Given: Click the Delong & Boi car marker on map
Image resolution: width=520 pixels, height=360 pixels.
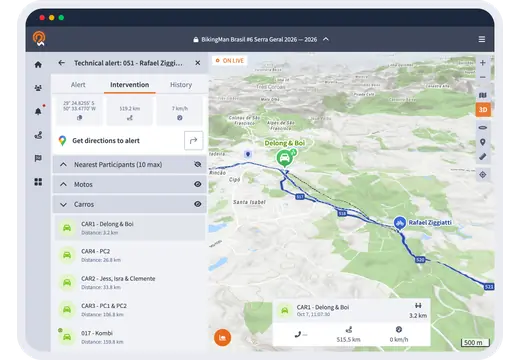Looking at the screenshot, I should (284, 158).
